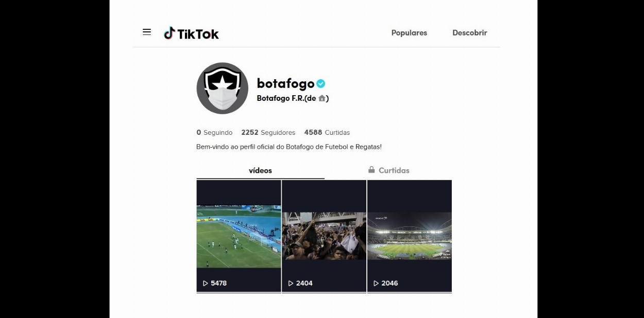The height and width of the screenshot is (318, 644).
Task: Click the 2252 Seguidores count
Action: coord(268,133)
